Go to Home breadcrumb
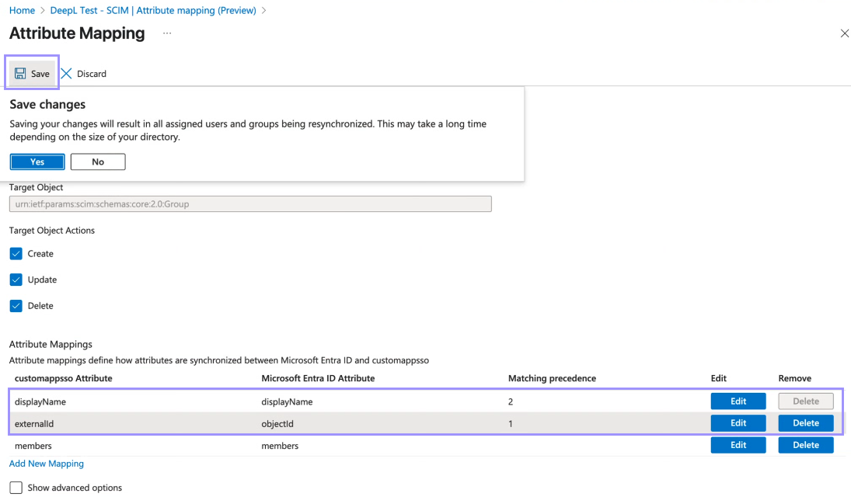The image size is (851, 504). (22, 10)
